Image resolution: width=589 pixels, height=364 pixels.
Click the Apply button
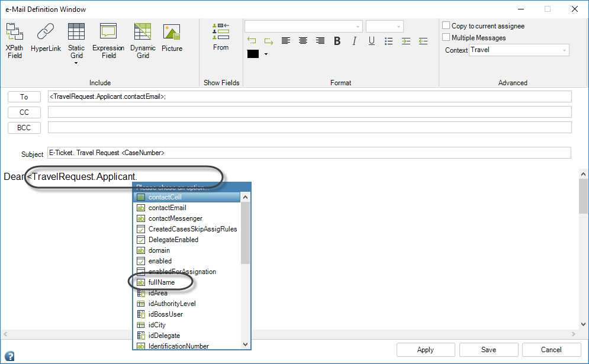click(x=426, y=350)
